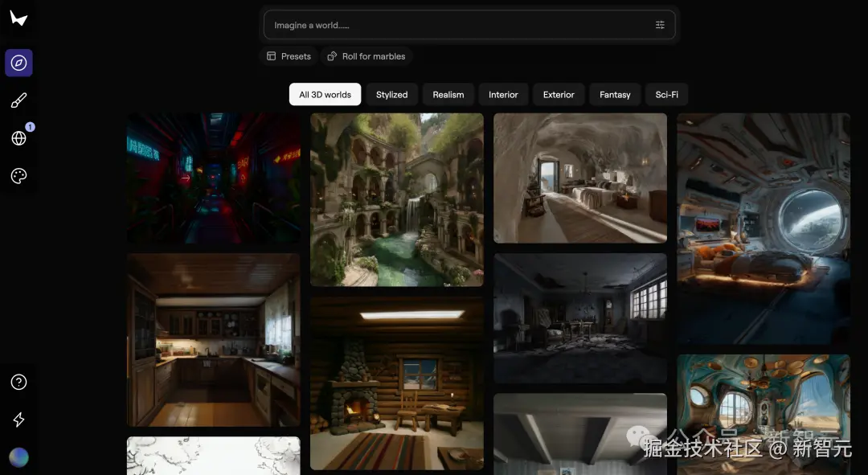
Task: Open the neon cyberpunk alley world thumbnail
Action: coord(214,178)
